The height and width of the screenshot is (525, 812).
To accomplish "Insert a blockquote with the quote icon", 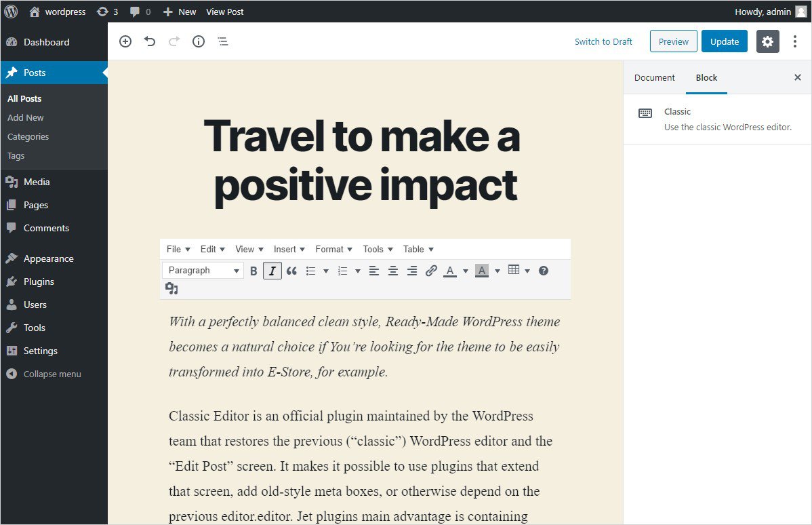I will (x=291, y=271).
